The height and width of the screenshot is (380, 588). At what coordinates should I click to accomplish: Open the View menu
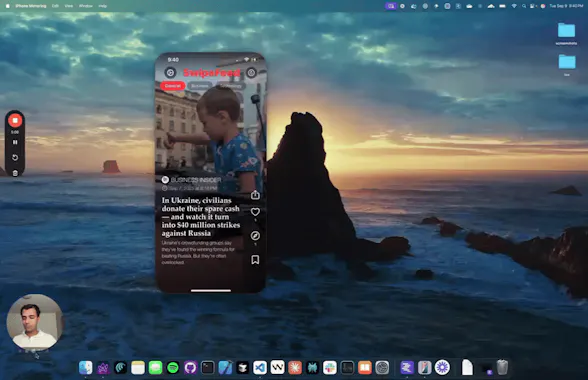pyautogui.click(x=69, y=6)
